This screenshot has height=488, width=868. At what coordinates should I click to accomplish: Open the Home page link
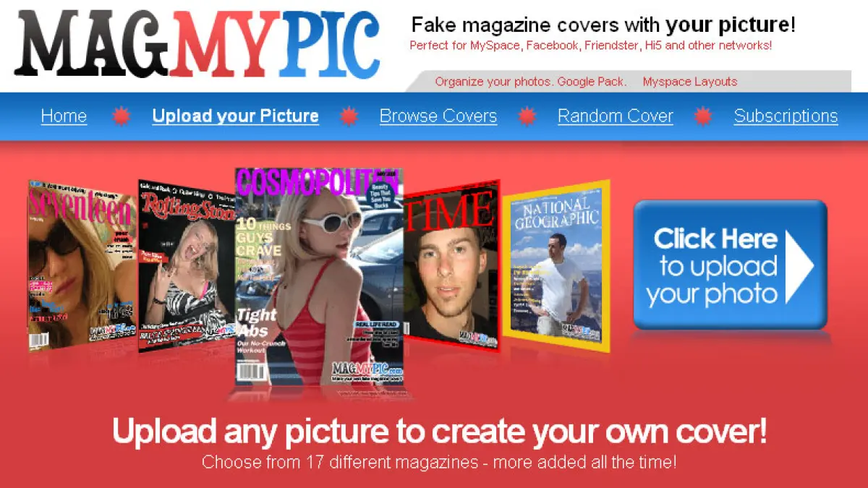[64, 116]
